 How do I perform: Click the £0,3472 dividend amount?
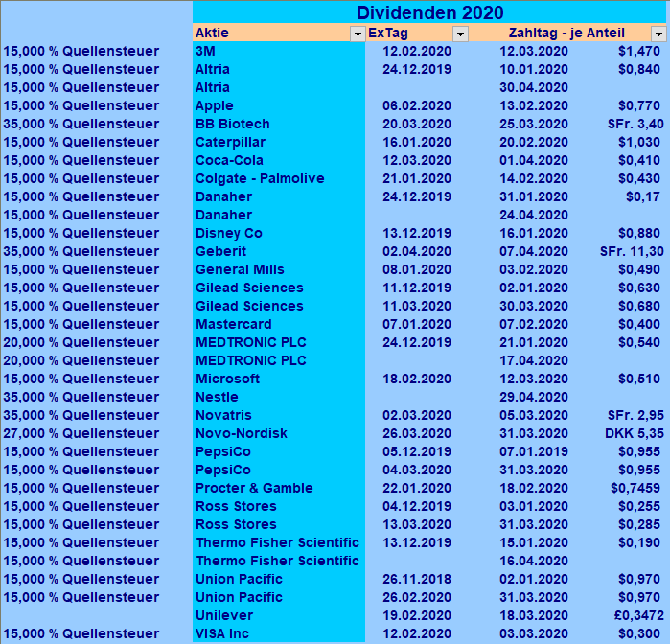[x=638, y=616]
